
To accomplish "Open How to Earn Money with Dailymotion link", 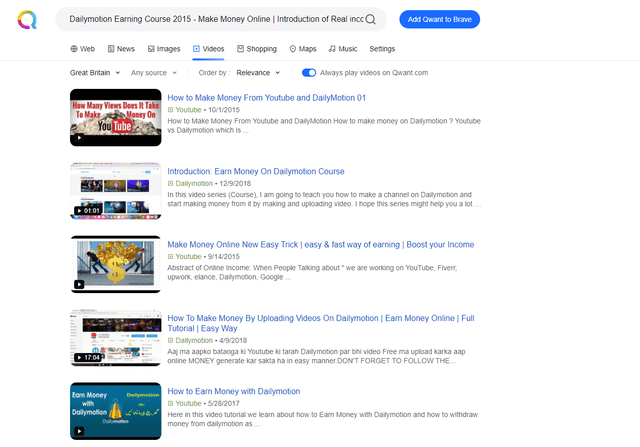I will pos(233,391).
